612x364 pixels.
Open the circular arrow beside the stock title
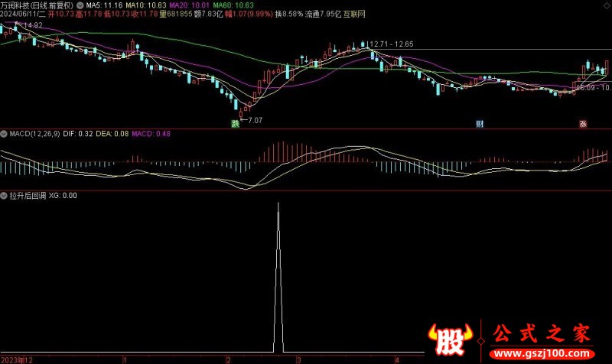(x=81, y=4)
